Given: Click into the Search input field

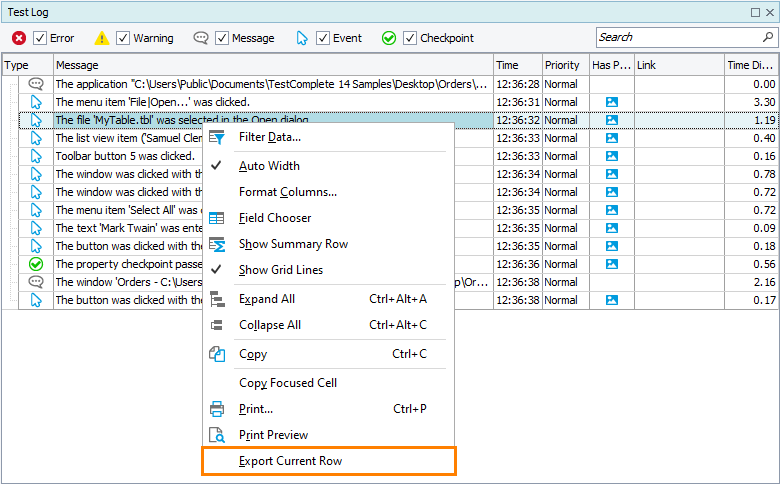Looking at the screenshot, I should [678, 37].
